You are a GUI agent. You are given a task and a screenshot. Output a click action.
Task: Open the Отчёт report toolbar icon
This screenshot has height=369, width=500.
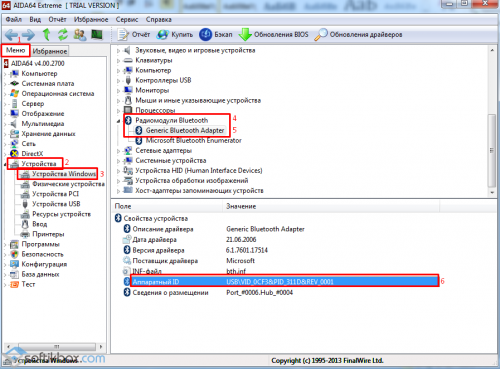pyautogui.click(x=123, y=34)
